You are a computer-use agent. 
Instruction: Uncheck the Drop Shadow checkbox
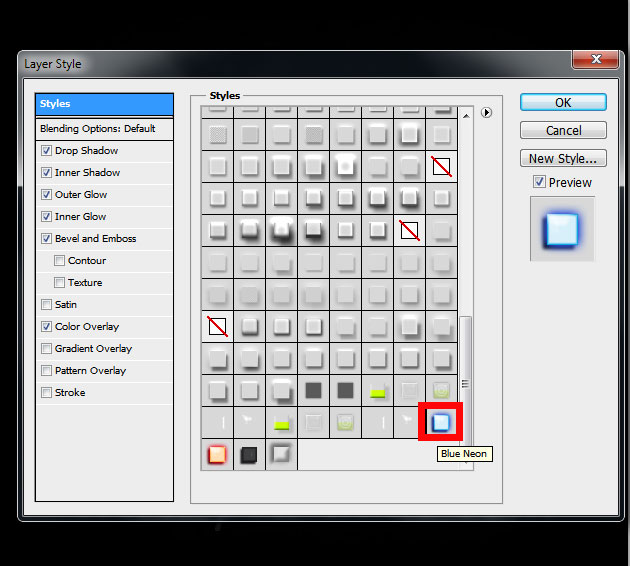click(x=47, y=151)
